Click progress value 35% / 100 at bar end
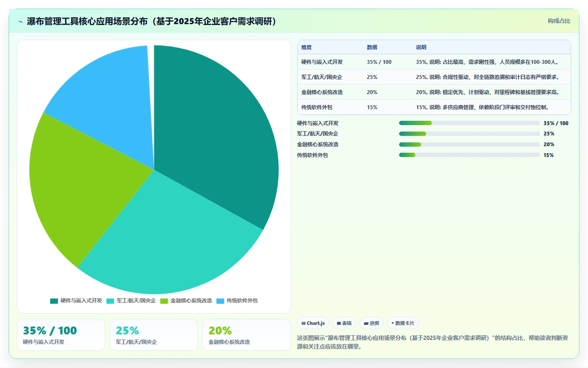This screenshot has height=368, width=588. [556, 123]
